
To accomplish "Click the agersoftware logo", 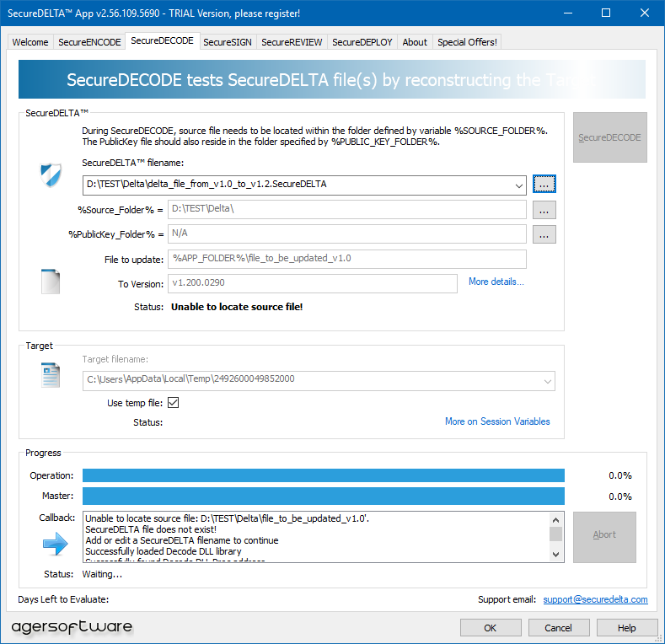I will tap(72, 626).
